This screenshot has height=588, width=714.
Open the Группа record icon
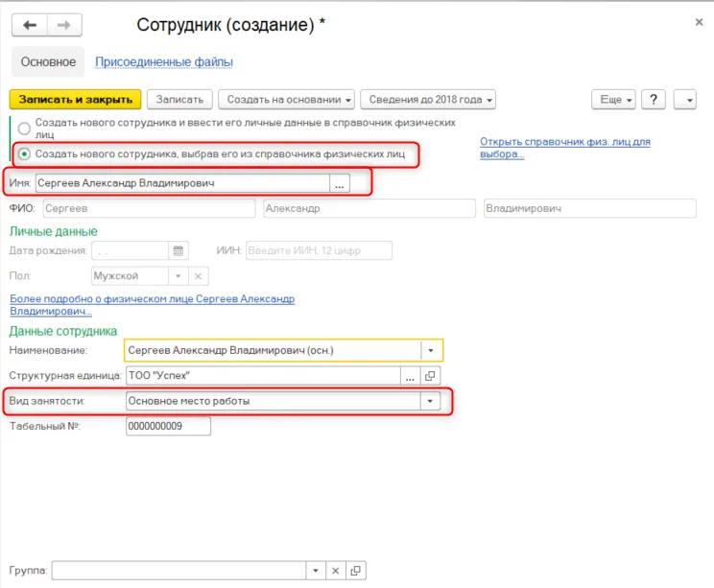pyautogui.click(x=356, y=570)
